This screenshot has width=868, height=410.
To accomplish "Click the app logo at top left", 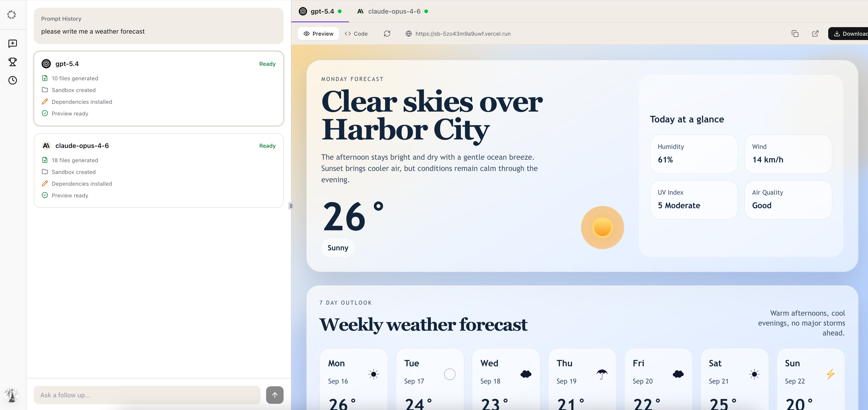I will [11, 14].
